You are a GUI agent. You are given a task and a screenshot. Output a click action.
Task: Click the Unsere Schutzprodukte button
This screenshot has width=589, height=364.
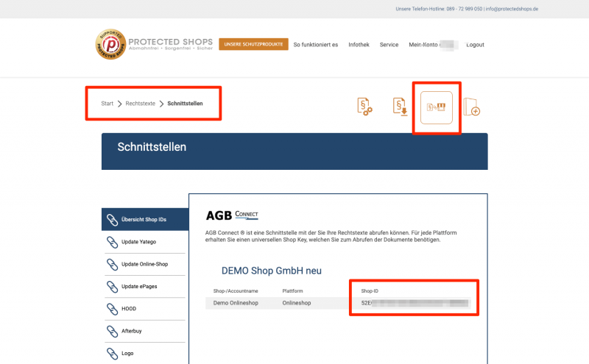[x=253, y=44]
